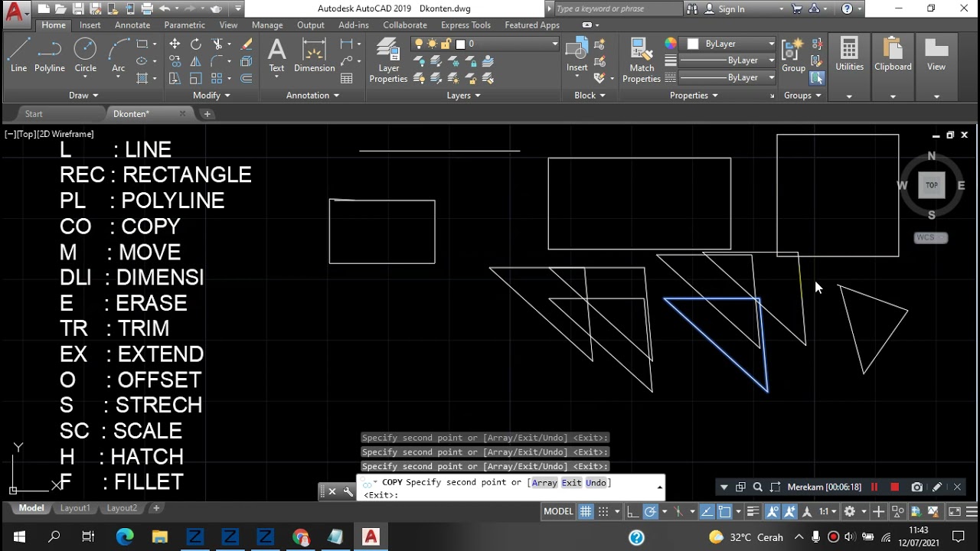Toggle 2D Object Snap in status bar

pyautogui.click(x=724, y=511)
